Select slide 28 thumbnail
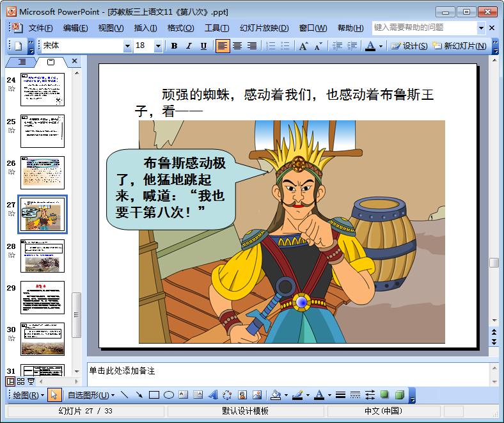This screenshot has width=504, height=423. tap(42, 256)
